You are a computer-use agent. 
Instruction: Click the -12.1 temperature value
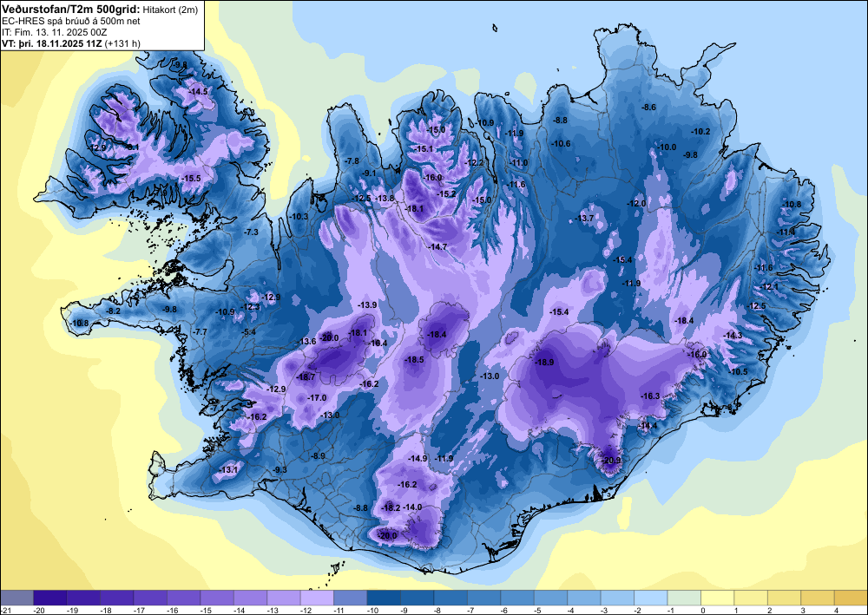(x=770, y=287)
